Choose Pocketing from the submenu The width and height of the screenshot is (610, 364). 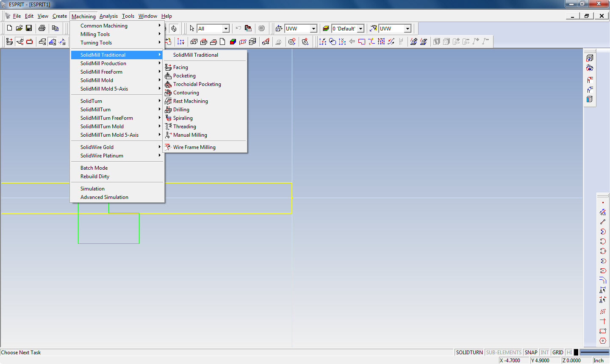[x=205, y=76]
